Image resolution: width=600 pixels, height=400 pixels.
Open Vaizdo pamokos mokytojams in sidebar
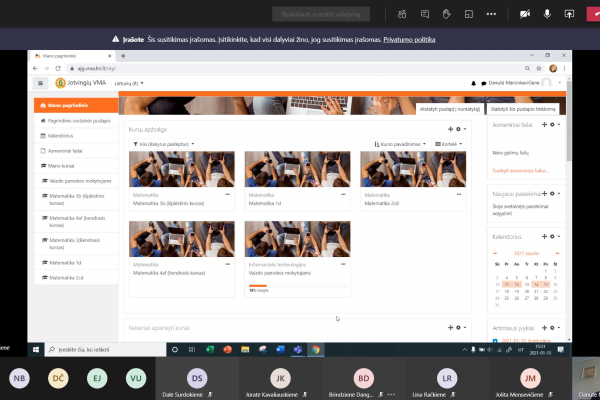point(76,181)
